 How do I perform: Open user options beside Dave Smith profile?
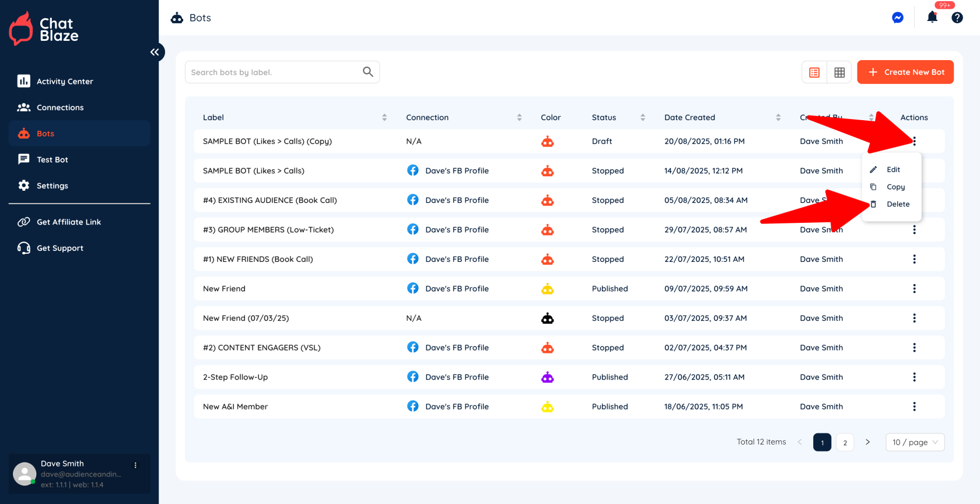[135, 466]
